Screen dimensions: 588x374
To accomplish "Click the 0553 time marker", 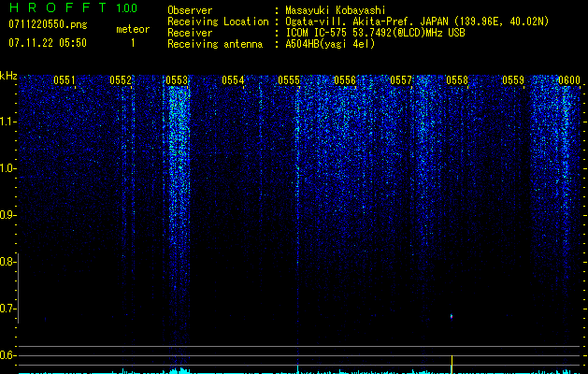I will click(x=177, y=80).
